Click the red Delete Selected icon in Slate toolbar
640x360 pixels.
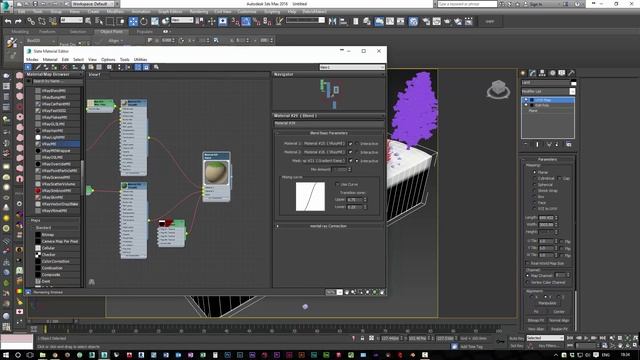click(64, 67)
